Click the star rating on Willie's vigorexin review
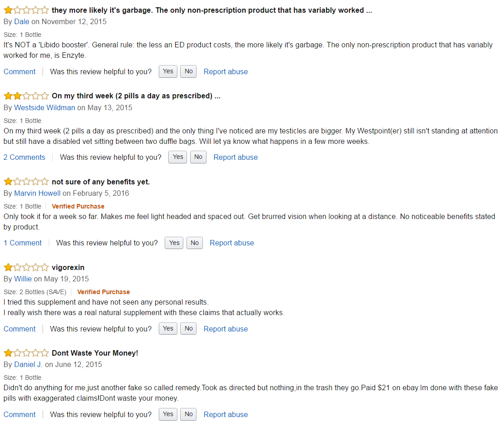Image resolution: width=504 pixels, height=423 pixels. [26, 267]
